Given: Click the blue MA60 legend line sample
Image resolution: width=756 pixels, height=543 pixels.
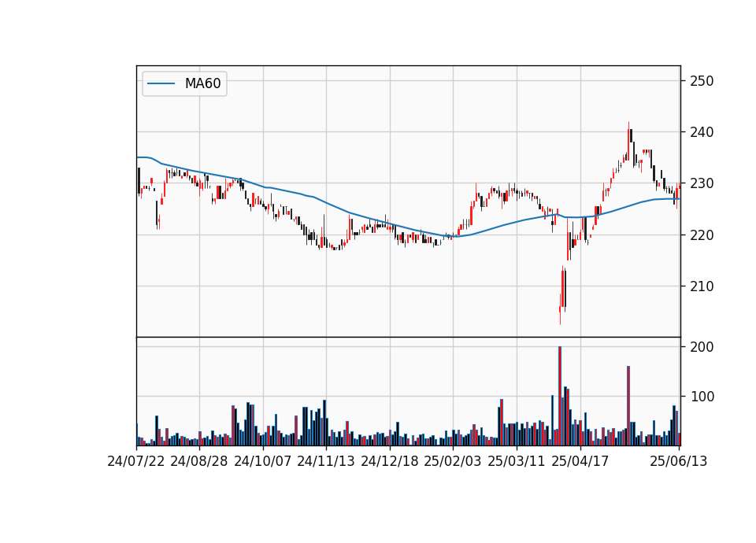Looking at the screenshot, I should click(161, 83).
